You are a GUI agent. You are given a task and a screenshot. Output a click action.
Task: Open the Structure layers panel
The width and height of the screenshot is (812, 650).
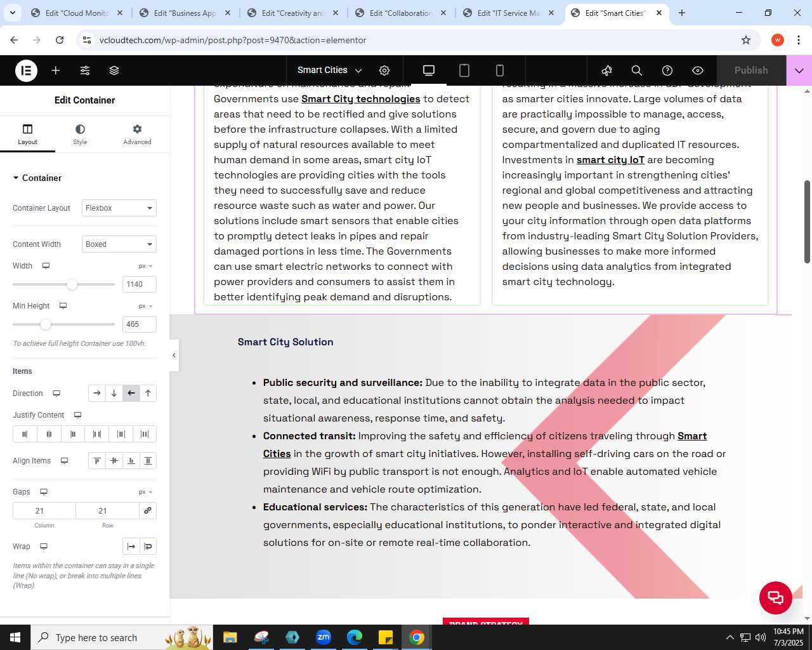point(114,70)
